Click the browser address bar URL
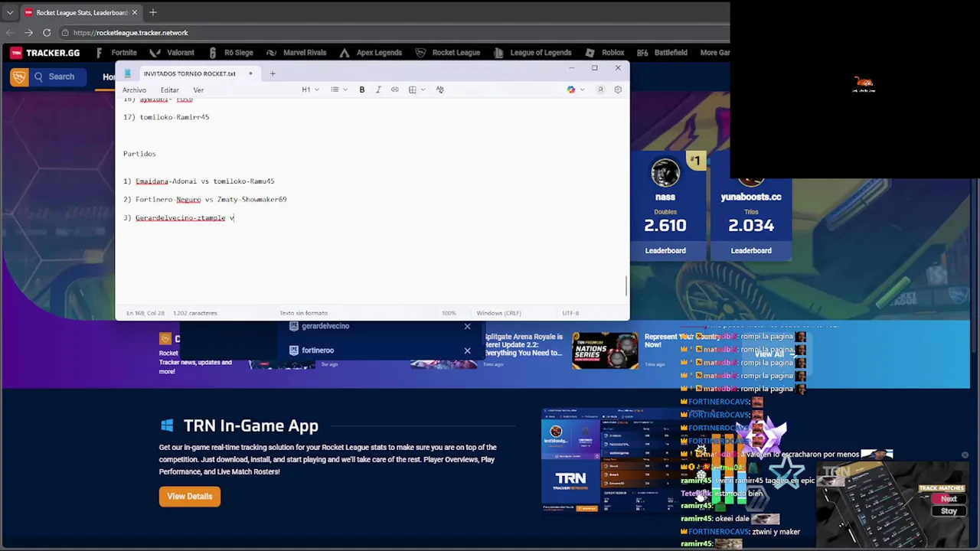The width and height of the screenshot is (980, 551). point(131,33)
